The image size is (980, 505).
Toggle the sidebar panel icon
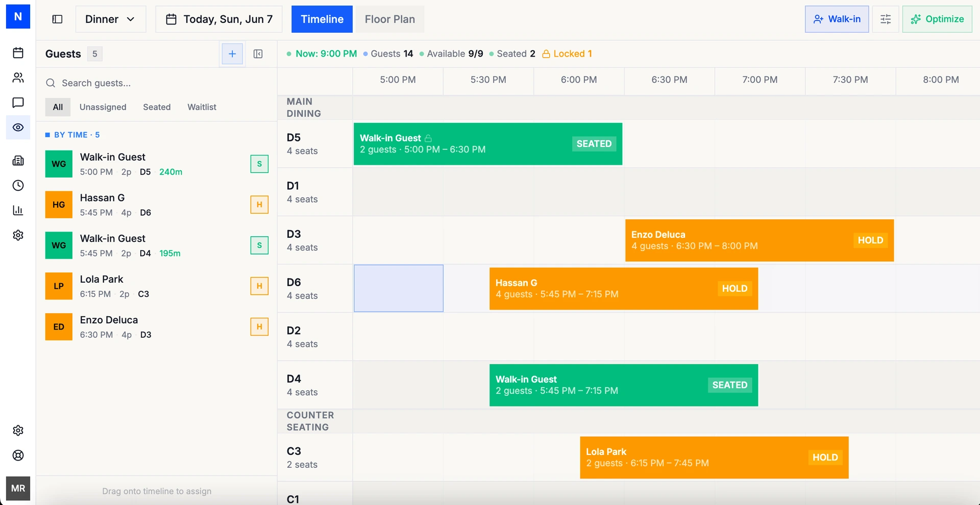coord(57,19)
